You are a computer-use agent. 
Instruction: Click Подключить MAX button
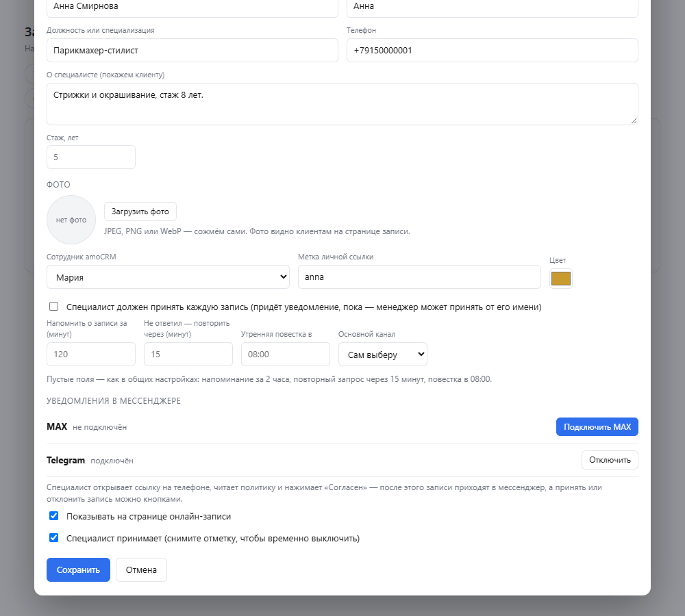click(x=597, y=426)
